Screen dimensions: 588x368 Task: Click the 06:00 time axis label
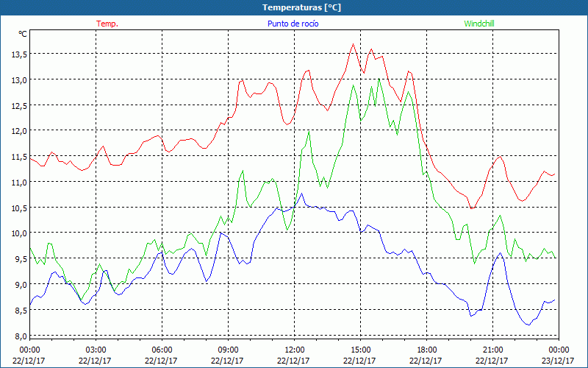tap(162, 350)
